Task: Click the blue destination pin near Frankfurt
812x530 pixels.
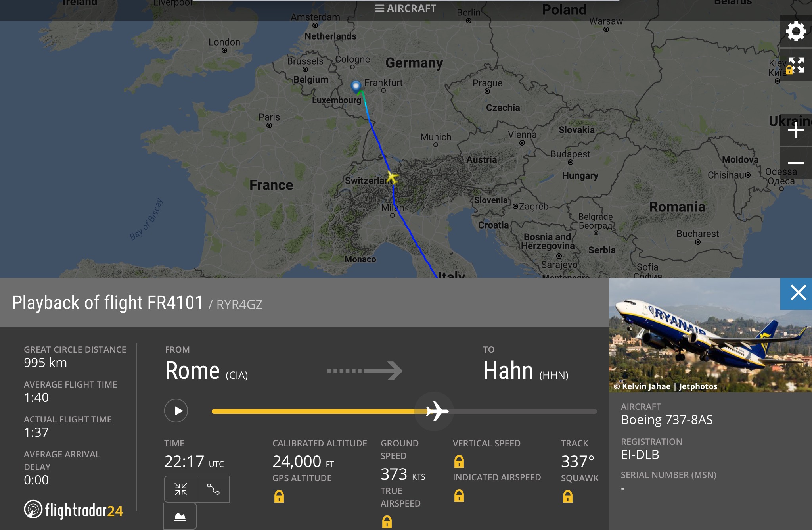Action: pyautogui.click(x=356, y=86)
